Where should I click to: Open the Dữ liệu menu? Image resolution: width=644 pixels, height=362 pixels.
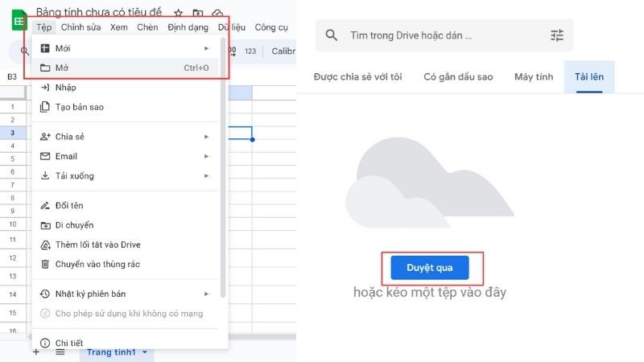(x=232, y=27)
